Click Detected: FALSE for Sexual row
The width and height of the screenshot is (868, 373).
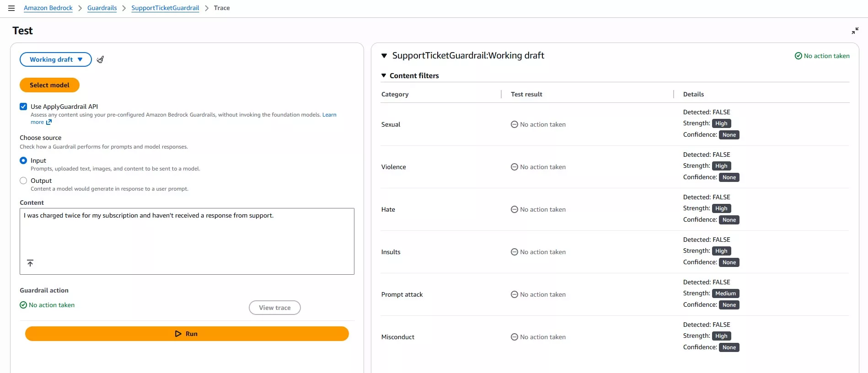click(707, 112)
